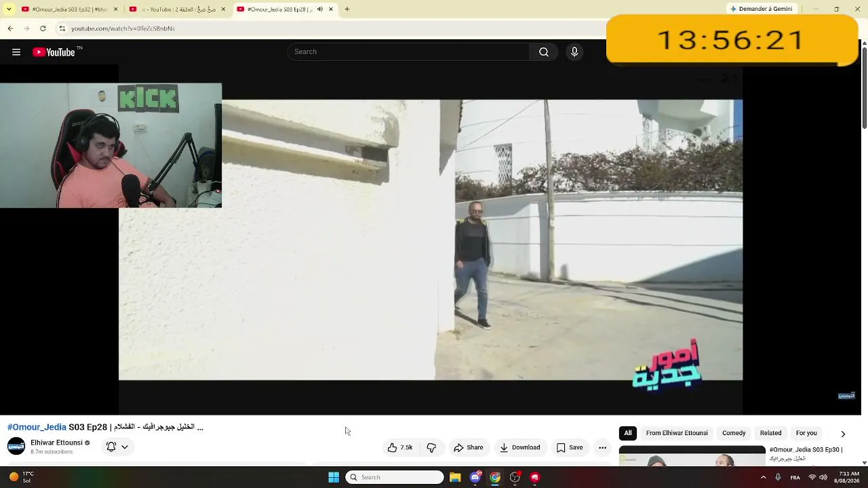Viewport: 868px width, 488px height.
Task: Open weather widget showing 17°C
Action: tap(22, 477)
